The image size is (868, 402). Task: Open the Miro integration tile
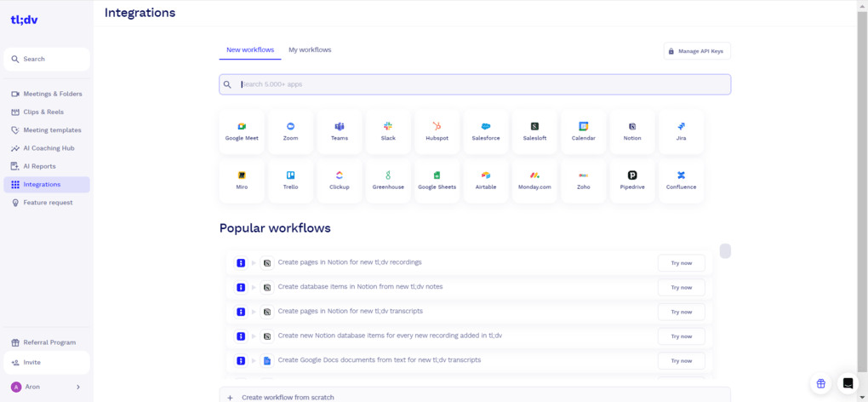[242, 181]
